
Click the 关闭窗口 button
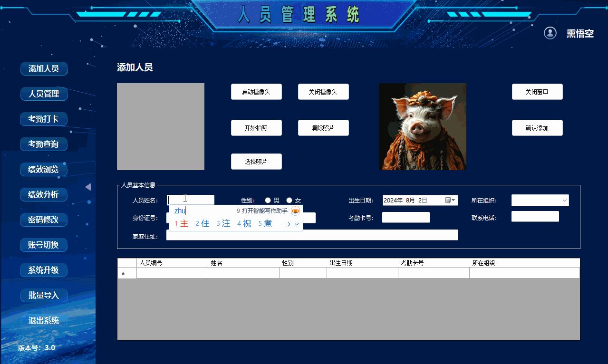pyautogui.click(x=537, y=92)
